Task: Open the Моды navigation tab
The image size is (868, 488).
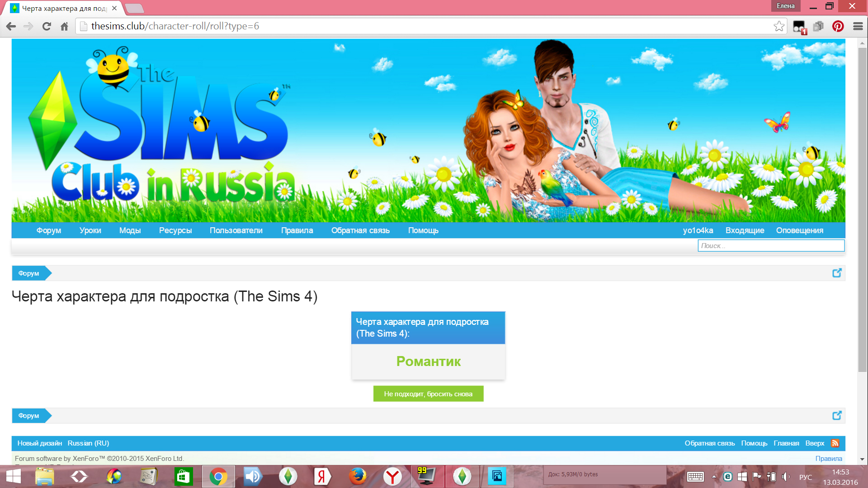Action: 130,230
